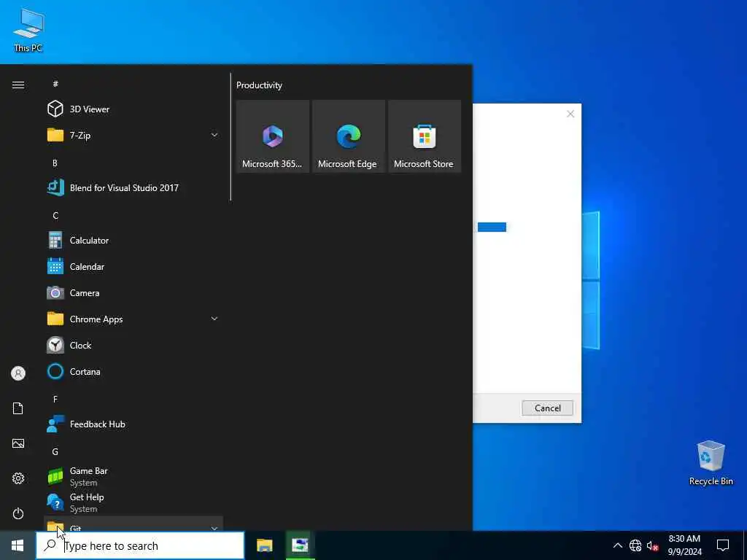This screenshot has height=560, width=747.
Task: Launch Game Bar
Action: coord(133,477)
